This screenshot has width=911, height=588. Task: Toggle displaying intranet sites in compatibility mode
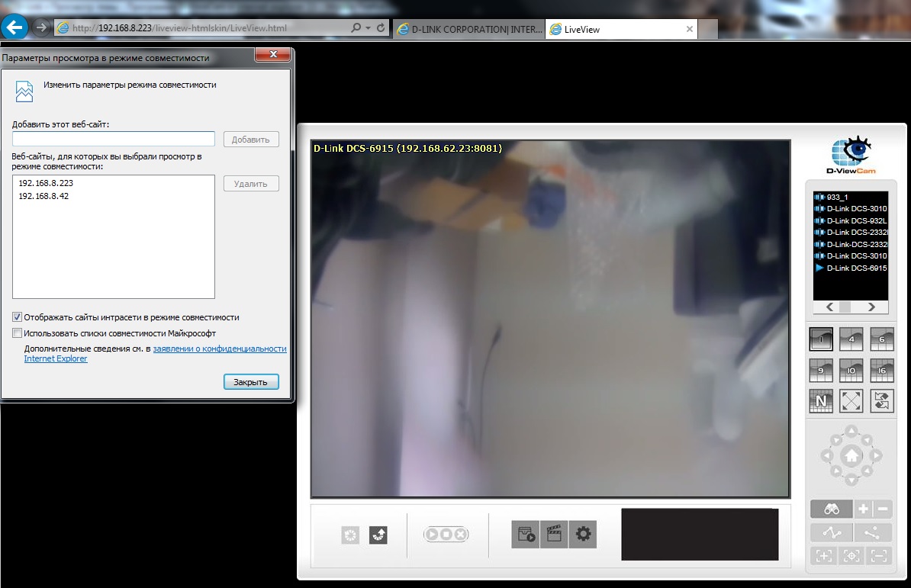pyautogui.click(x=17, y=317)
